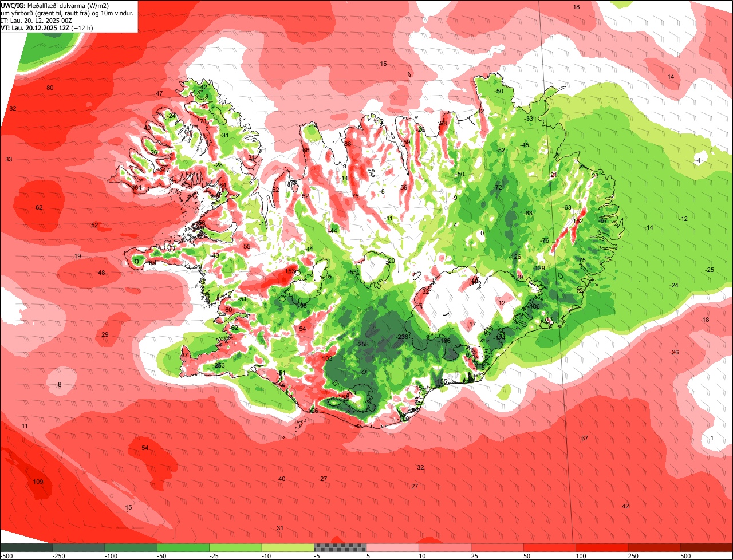This screenshot has height=560, width=733.
Task: Click the '-258' flux value on the map
Action: click(x=363, y=344)
